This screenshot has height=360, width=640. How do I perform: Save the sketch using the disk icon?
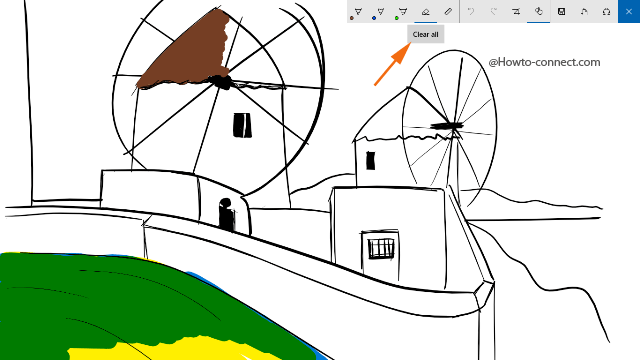562,12
